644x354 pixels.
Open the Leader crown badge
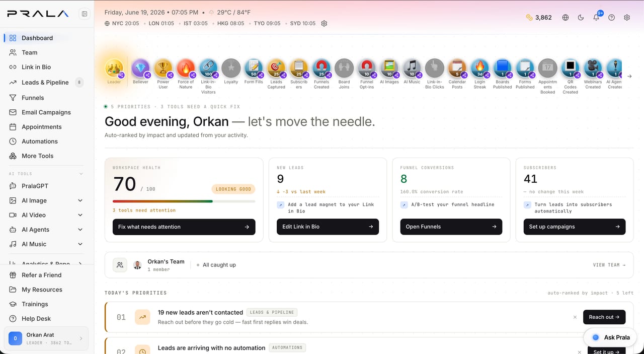(x=114, y=68)
